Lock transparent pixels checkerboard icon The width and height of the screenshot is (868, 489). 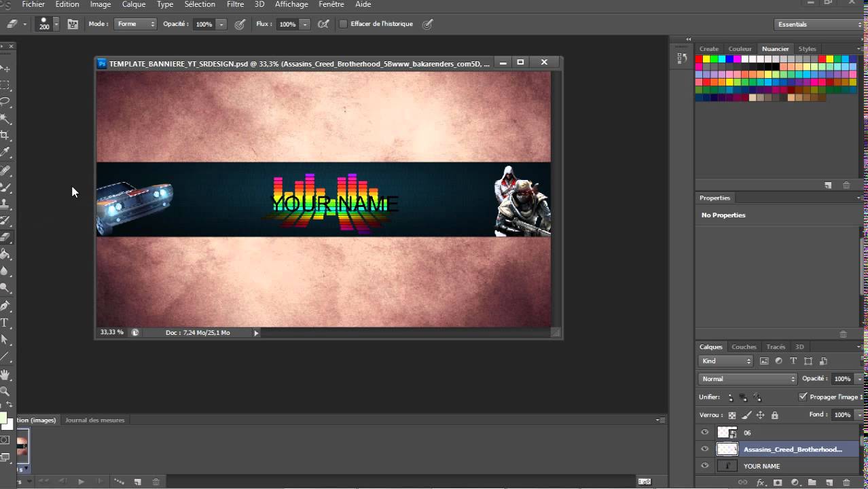731,415
